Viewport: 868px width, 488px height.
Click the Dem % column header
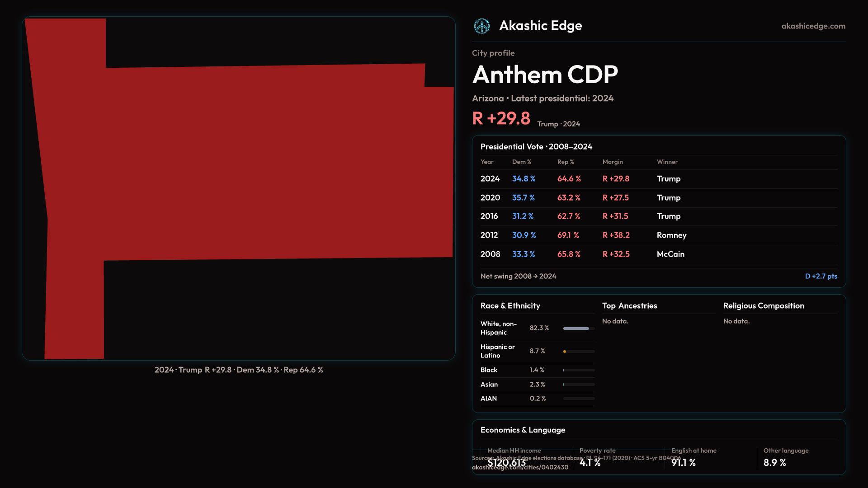click(x=521, y=162)
